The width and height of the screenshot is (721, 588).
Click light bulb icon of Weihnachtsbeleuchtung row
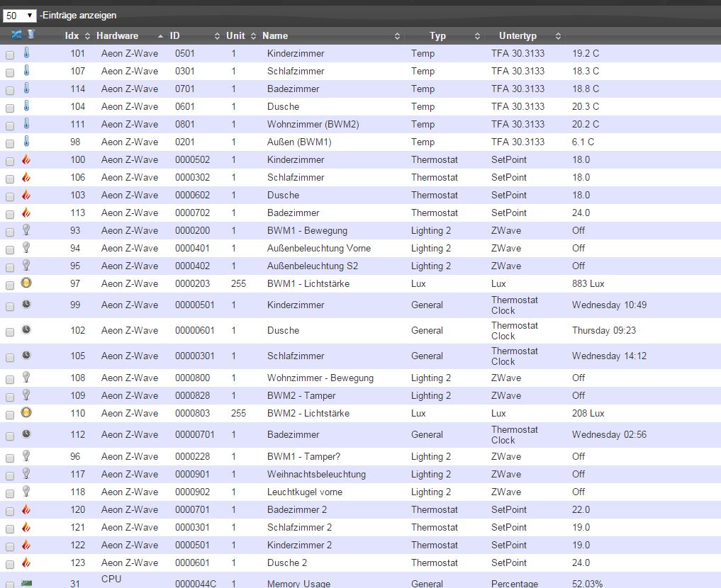click(26, 473)
